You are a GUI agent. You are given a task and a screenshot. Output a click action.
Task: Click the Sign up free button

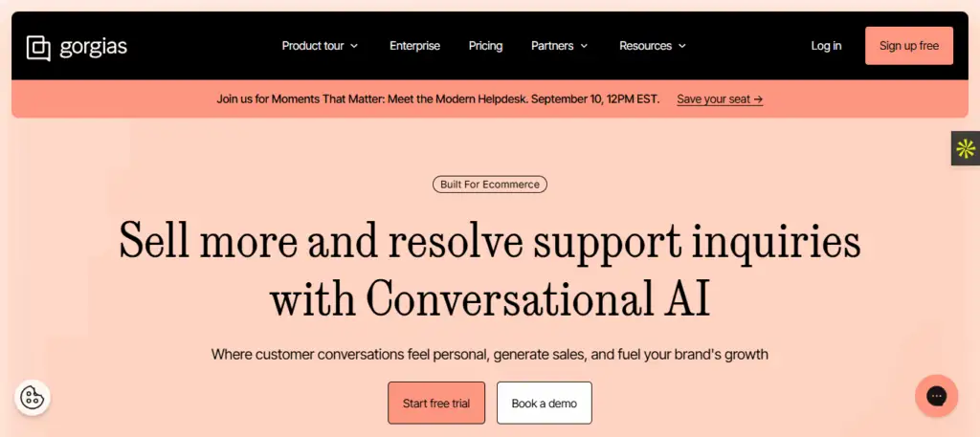click(909, 46)
